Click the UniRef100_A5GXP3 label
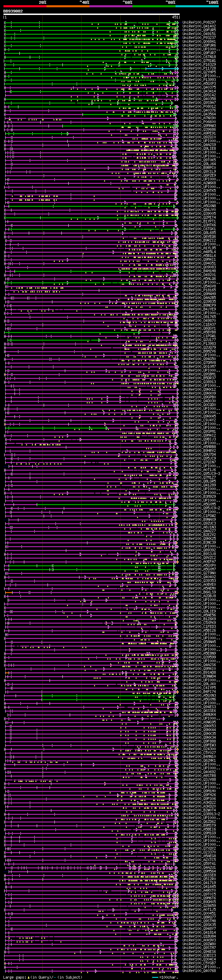The height and width of the screenshot is (980, 222). pos(199,83)
